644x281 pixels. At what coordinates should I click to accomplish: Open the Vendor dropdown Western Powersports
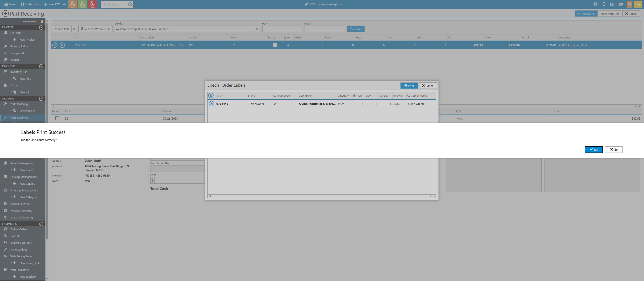tap(187, 29)
